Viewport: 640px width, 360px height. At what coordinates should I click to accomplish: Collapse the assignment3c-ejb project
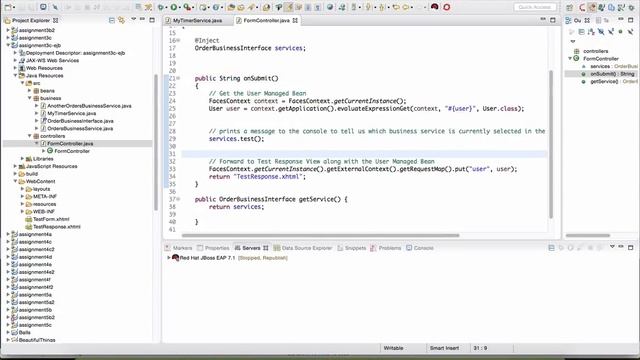pyautogui.click(x=8, y=45)
